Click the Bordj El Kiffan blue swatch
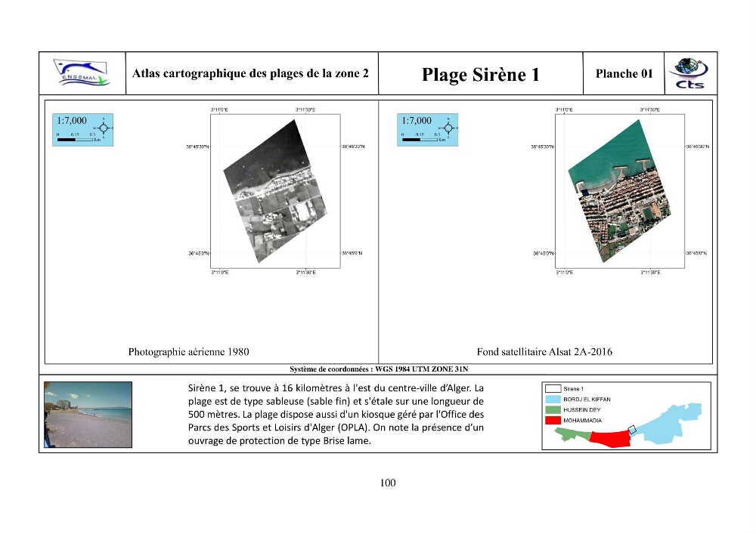This screenshot has width=756, height=534. coord(553,399)
